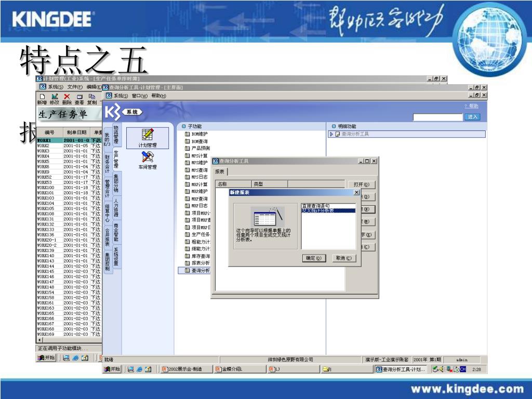532x399 pixels.
Task: Click the CH input language tray icon
Action: tap(463, 369)
